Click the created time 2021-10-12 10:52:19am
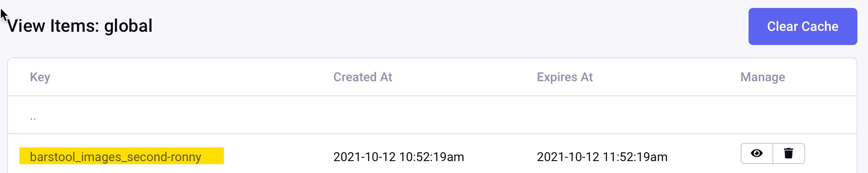Image resolution: width=868 pixels, height=173 pixels. point(399,157)
